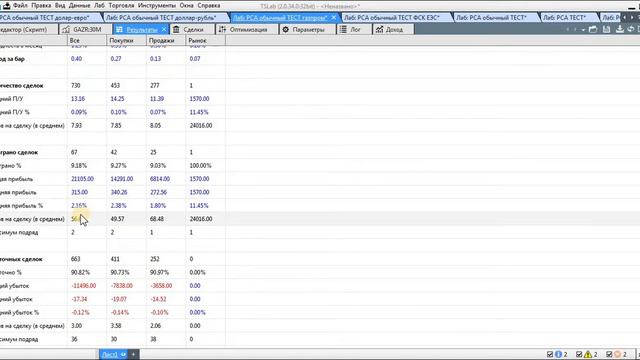Switch to lab tab ТЕСТ доллар-евро

(47, 18)
